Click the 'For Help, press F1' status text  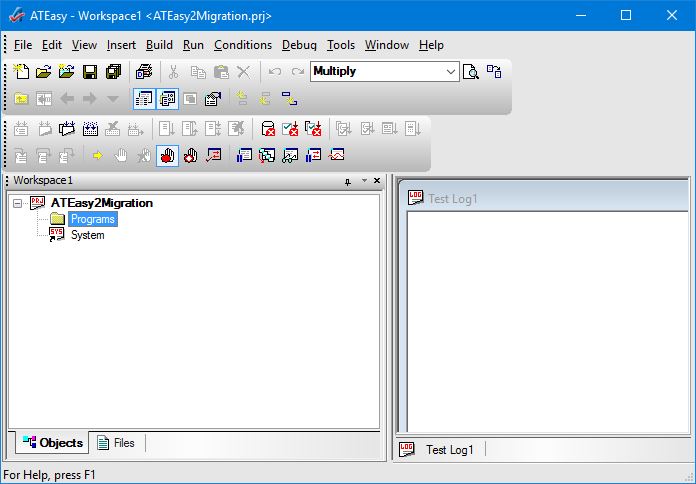pos(49,475)
